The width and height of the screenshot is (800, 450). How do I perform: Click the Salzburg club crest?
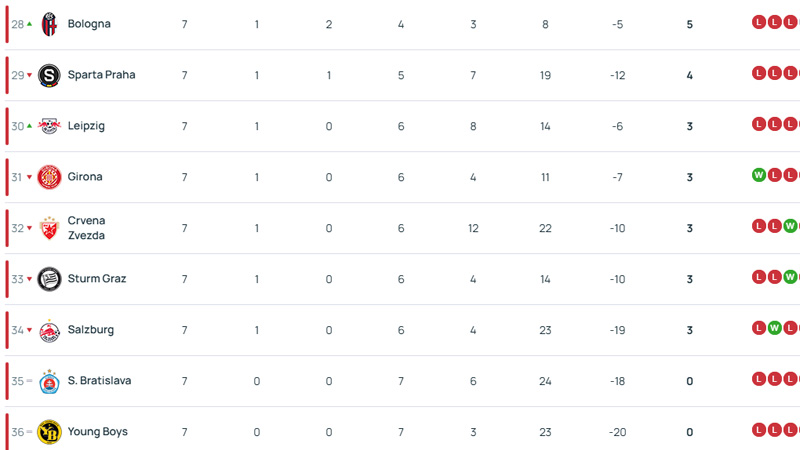[49, 330]
